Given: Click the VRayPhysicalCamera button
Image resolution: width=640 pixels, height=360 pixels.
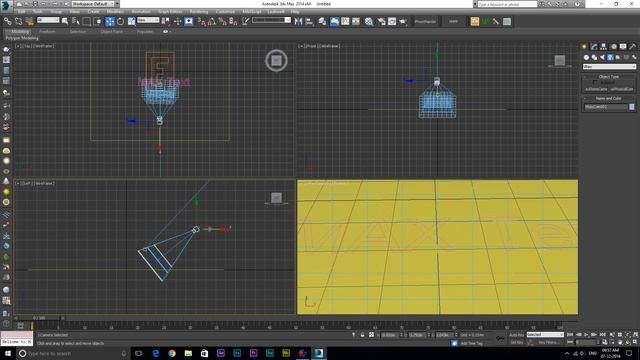Looking at the screenshot, I should coord(622,89).
